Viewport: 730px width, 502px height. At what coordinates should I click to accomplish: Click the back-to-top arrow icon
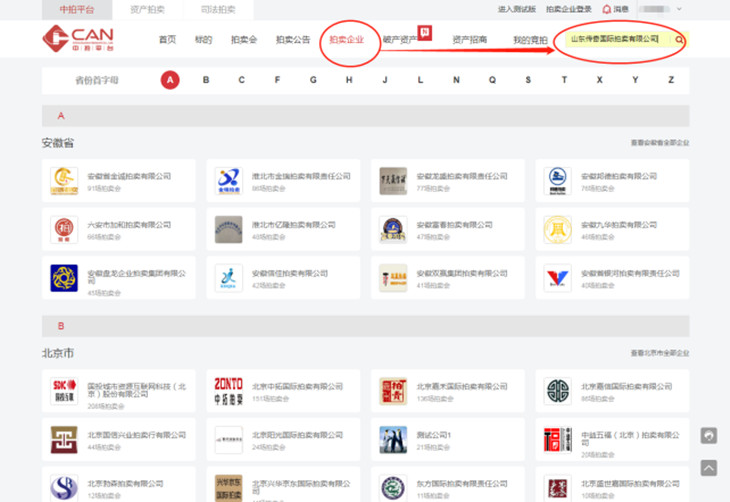click(x=709, y=468)
